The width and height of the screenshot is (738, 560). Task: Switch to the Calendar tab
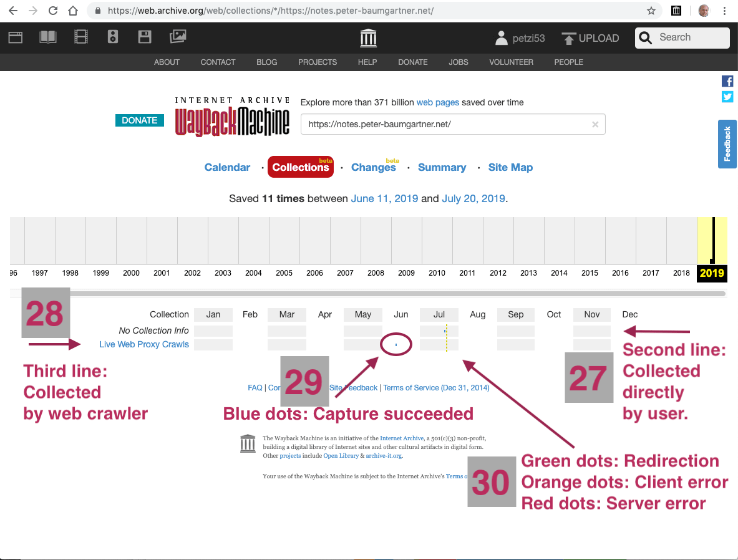pyautogui.click(x=227, y=167)
